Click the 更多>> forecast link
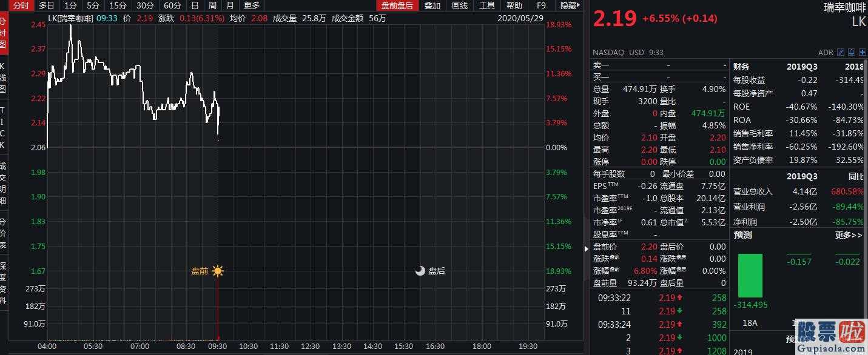Image resolution: width=868 pixels, height=355 pixels. tap(849, 234)
